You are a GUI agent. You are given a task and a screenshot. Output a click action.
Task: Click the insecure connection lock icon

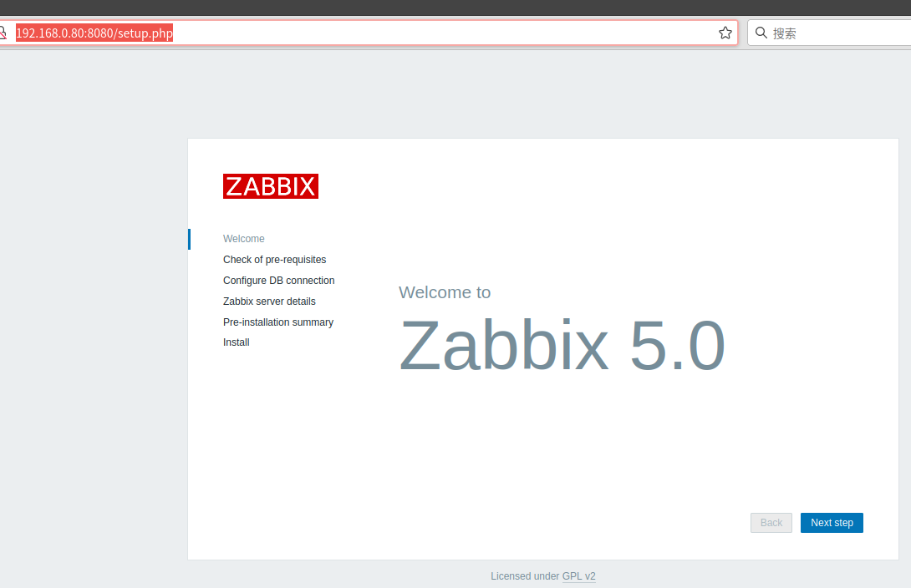point(3,33)
